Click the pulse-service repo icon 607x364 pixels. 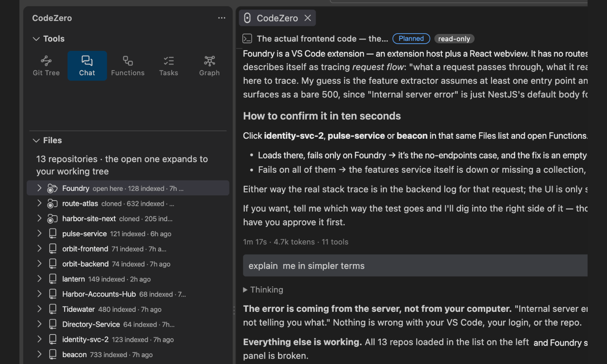click(53, 233)
